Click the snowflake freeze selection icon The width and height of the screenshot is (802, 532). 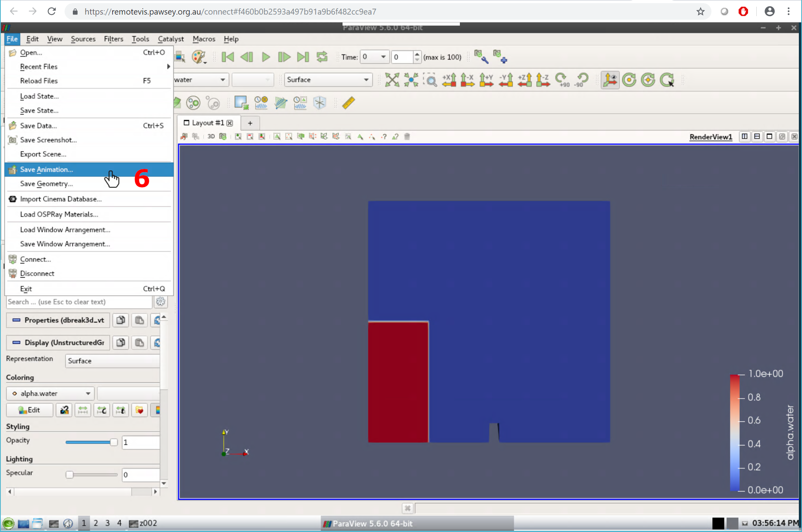point(320,103)
